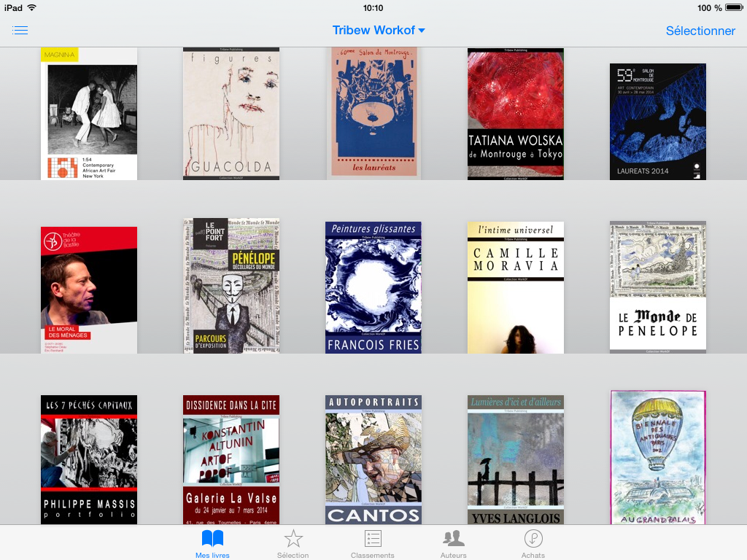Tap the 10:10 clock in status bar

(x=373, y=7)
